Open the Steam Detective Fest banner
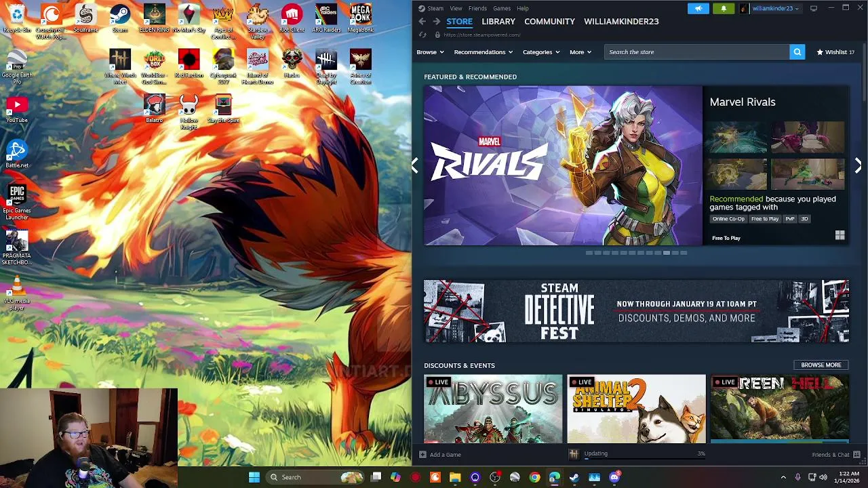Viewport: 868px width, 488px height. [636, 311]
